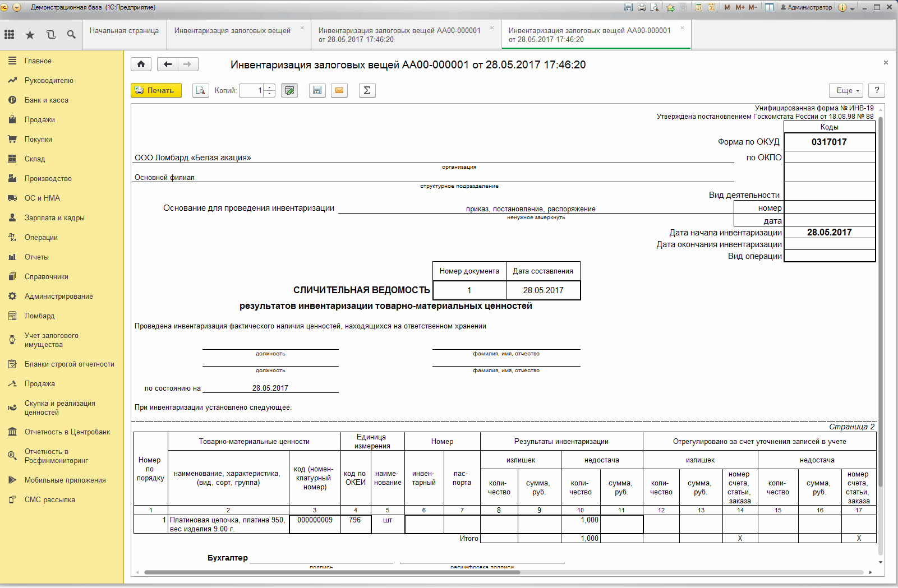Screen dimensions: 898x588
Task: Open the global search magnifier
Action: [x=71, y=35]
